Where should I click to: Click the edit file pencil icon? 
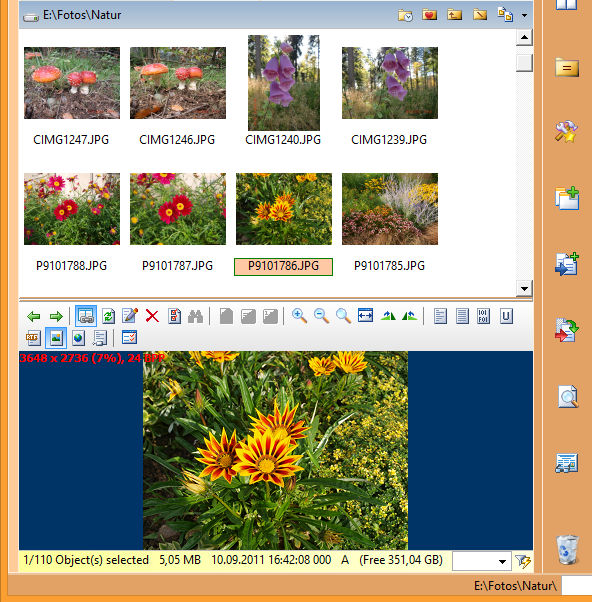tap(130, 316)
